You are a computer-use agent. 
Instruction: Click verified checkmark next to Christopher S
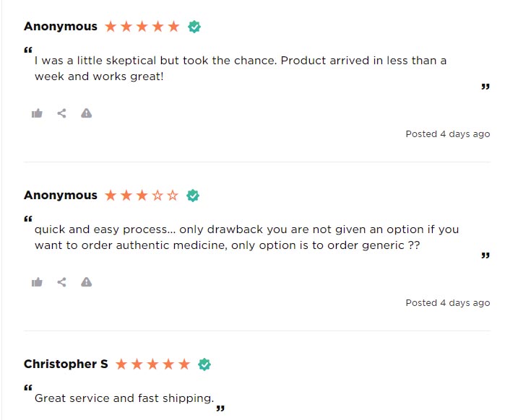pyautogui.click(x=204, y=364)
